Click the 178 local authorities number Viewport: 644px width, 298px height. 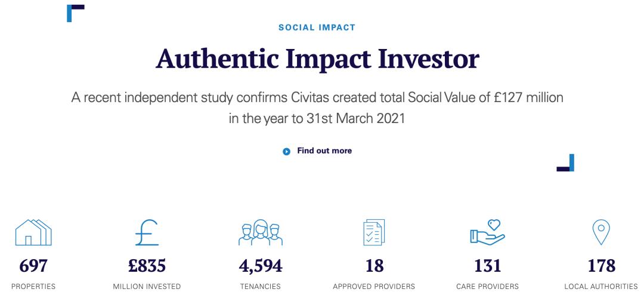(601, 266)
